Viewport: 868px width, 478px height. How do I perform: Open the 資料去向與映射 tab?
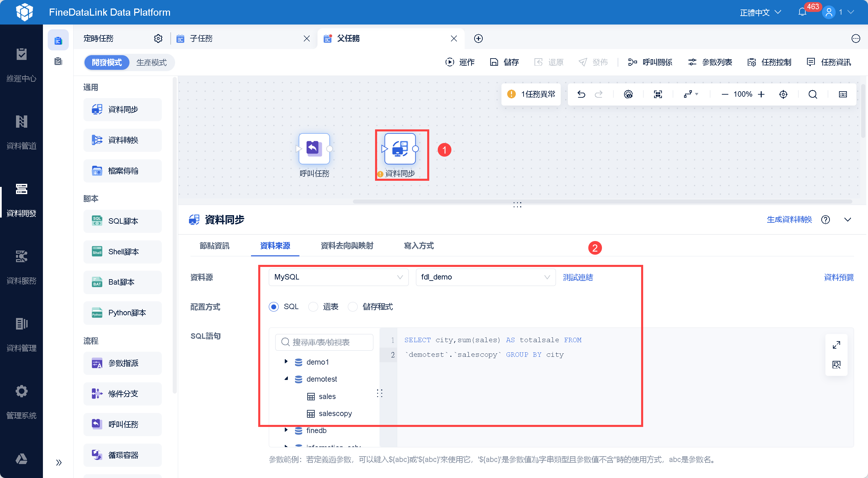point(347,245)
